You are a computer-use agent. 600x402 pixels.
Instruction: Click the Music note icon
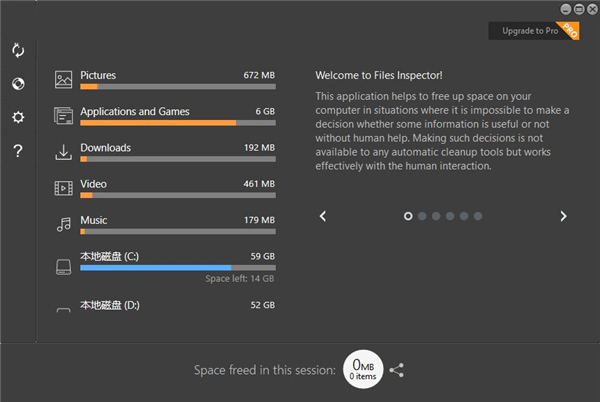point(64,224)
